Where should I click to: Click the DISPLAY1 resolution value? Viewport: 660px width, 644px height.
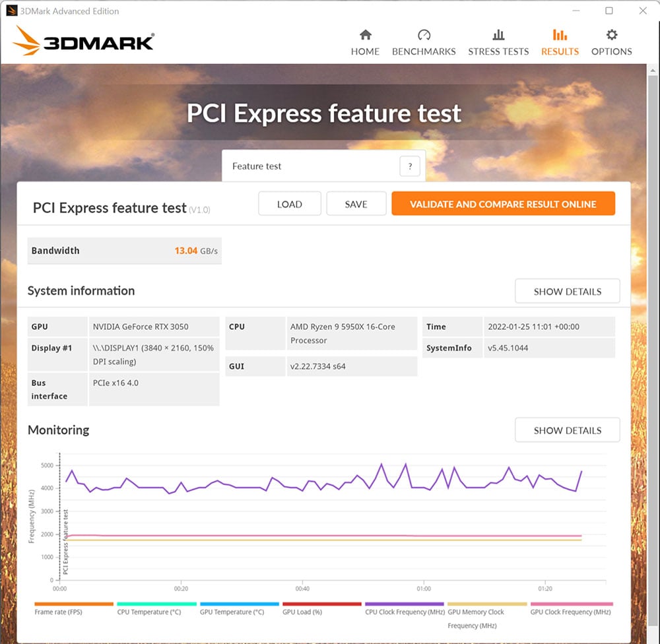pyautogui.click(x=153, y=354)
